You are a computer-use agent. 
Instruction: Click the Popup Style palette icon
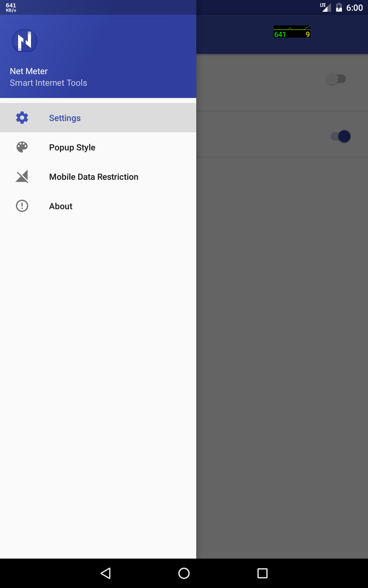(22, 147)
